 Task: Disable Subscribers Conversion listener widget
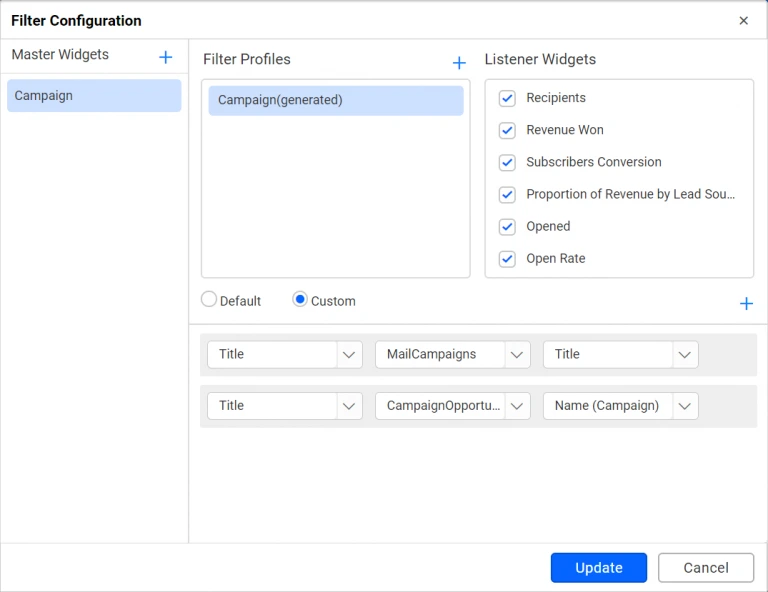pos(507,162)
